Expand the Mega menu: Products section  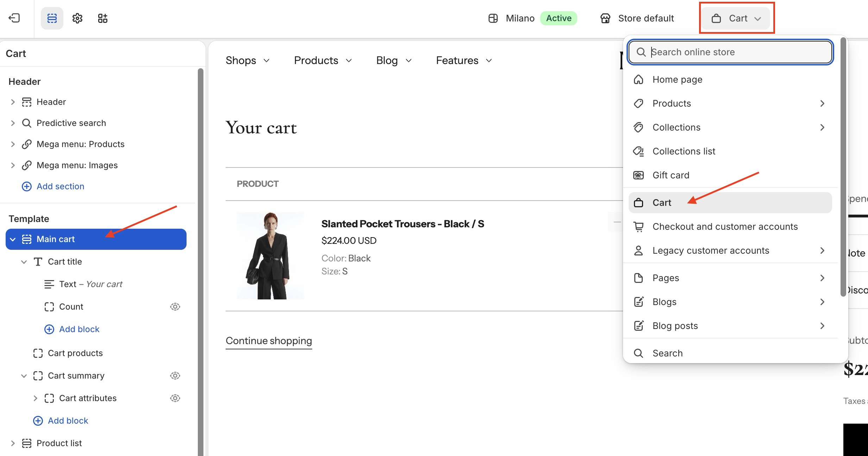click(13, 144)
